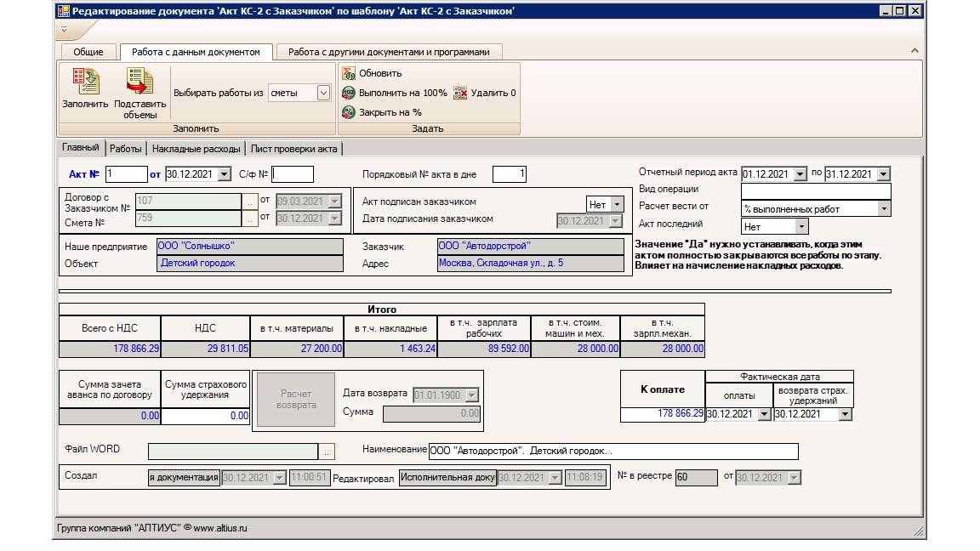The height and width of the screenshot is (551, 980).
Task: Collapse the ribbon with top-right chevron
Action: coord(915,52)
